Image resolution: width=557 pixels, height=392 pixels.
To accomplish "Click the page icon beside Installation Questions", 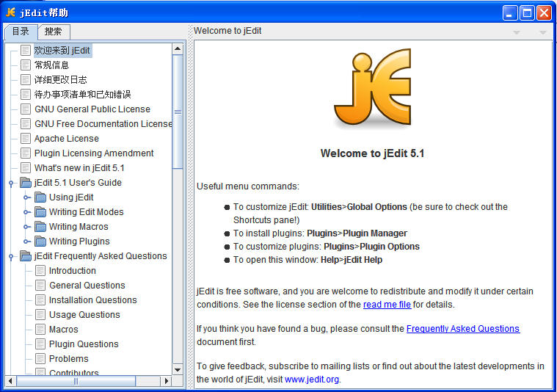I will (40, 300).
